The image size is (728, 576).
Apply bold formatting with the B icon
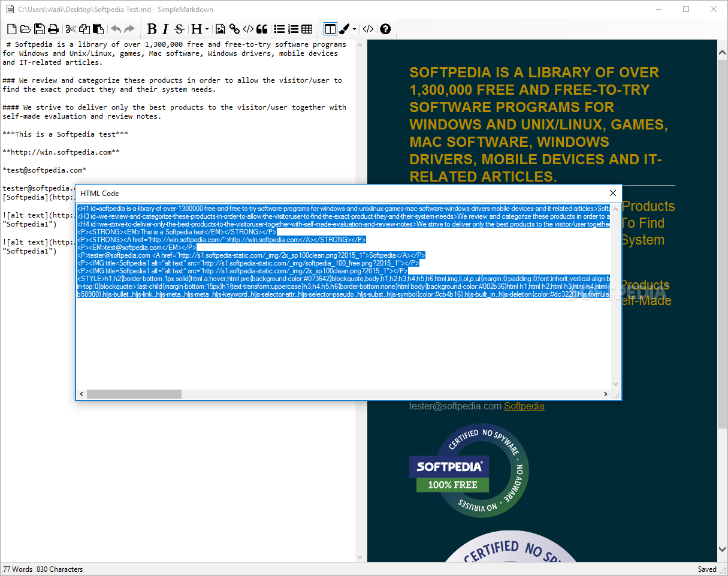[152, 29]
